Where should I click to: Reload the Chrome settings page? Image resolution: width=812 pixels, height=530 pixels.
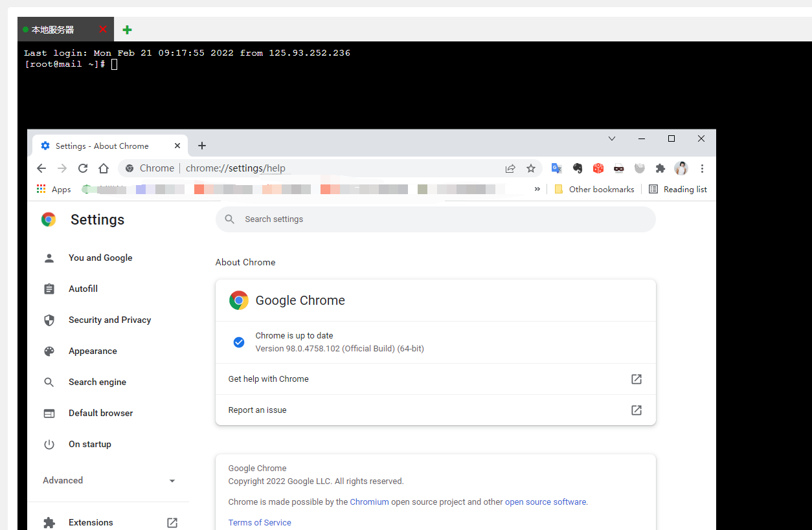coord(83,168)
